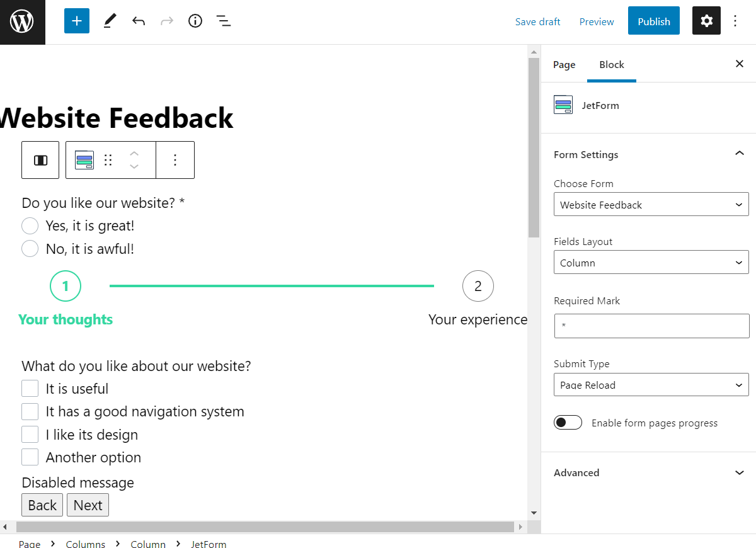Open the editor options menu top right
Viewport: 756px width, 548px height.
point(735,21)
